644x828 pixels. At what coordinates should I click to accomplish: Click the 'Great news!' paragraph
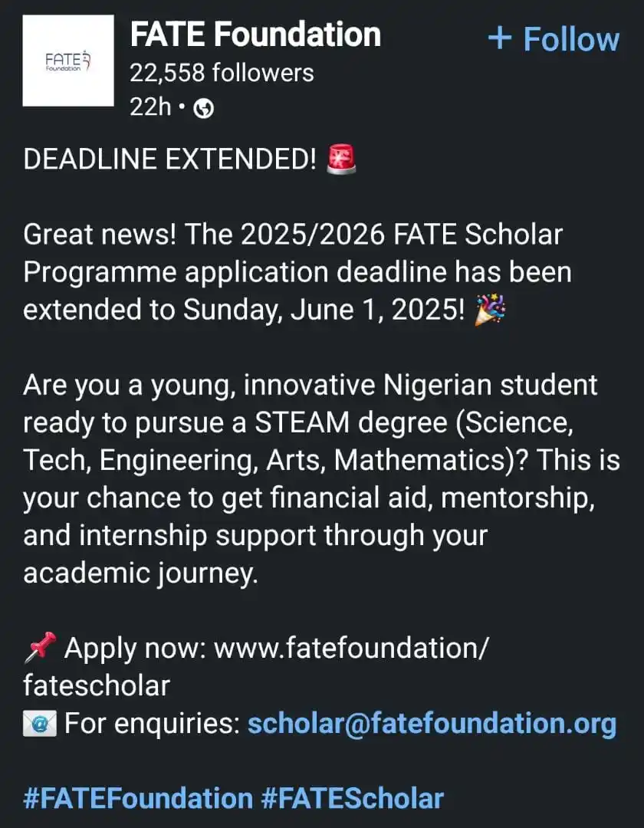298,272
